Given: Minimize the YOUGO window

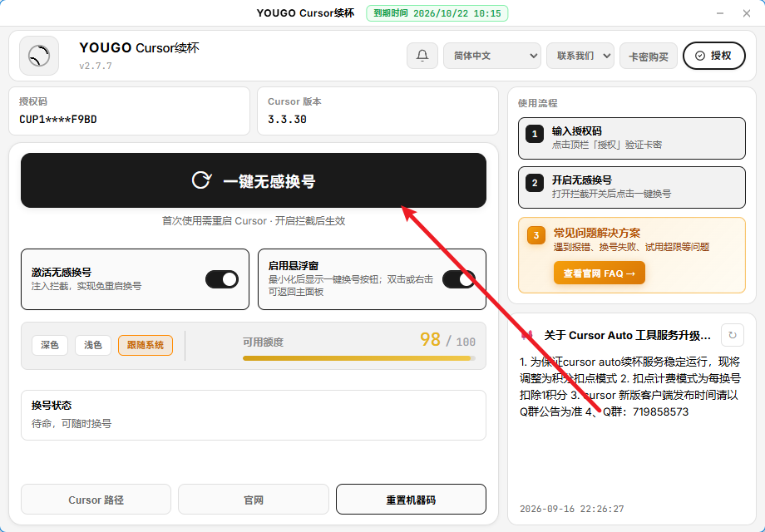Looking at the screenshot, I should [720, 13].
